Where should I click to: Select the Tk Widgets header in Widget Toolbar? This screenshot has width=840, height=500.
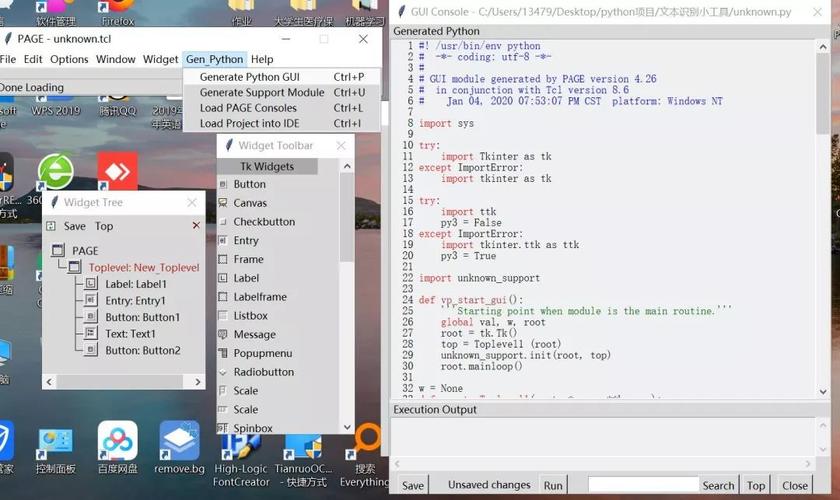pos(267,166)
